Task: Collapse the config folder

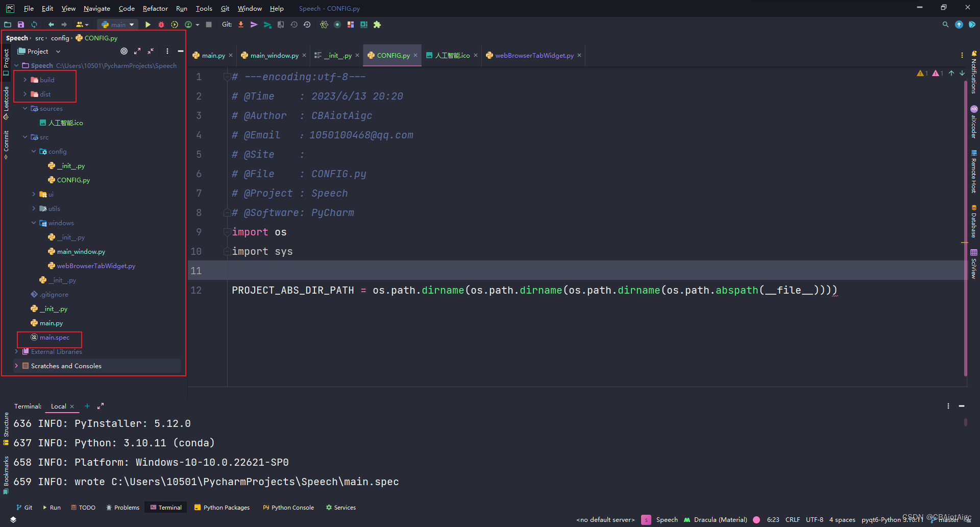Action: pos(34,151)
